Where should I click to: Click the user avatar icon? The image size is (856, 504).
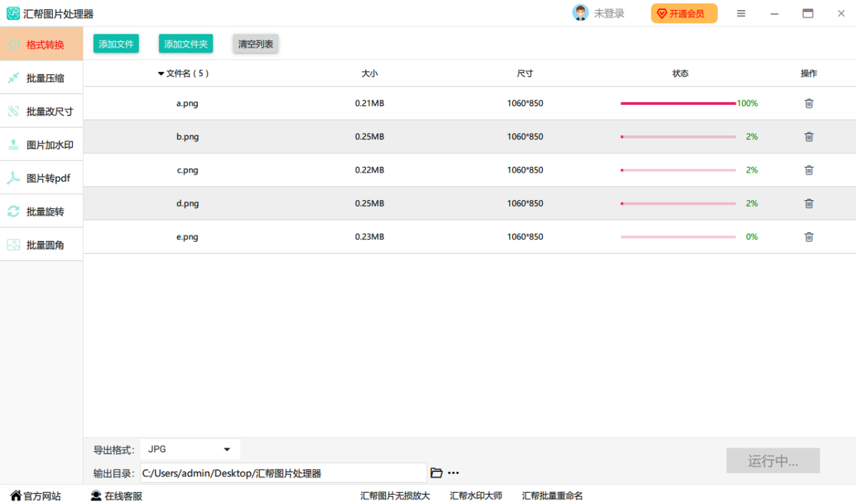[x=581, y=13]
